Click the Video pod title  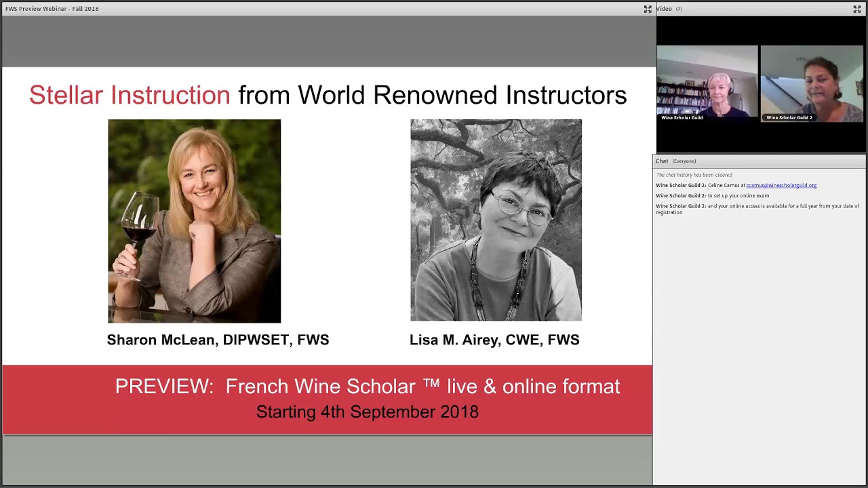(x=664, y=9)
